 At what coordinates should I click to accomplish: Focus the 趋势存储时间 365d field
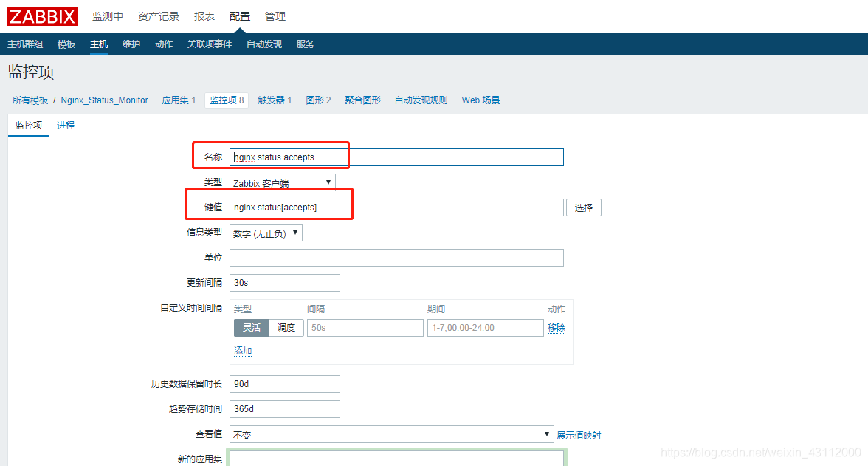pyautogui.click(x=285, y=409)
